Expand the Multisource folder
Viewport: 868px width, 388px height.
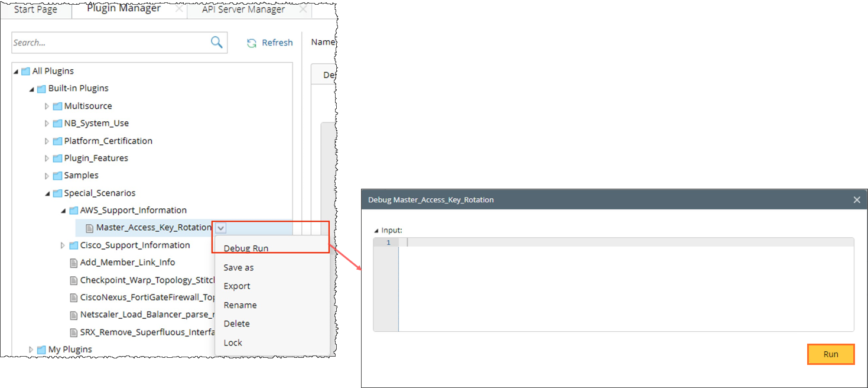point(47,106)
